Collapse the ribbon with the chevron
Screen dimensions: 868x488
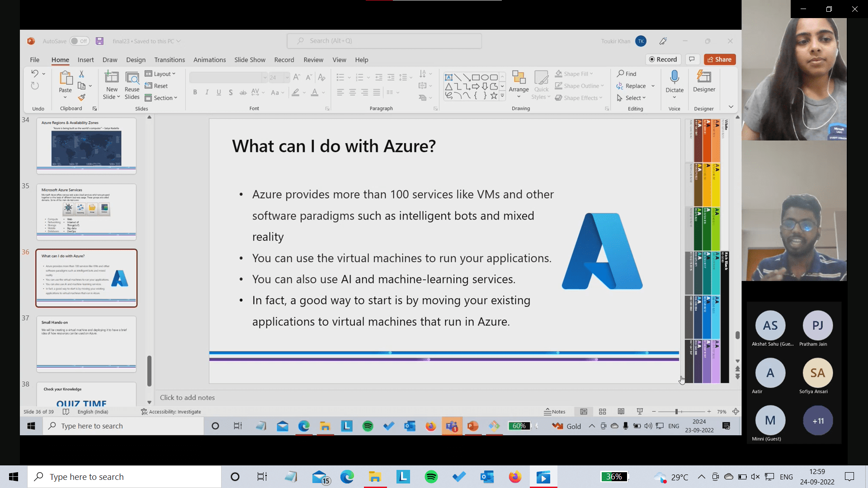click(x=731, y=107)
